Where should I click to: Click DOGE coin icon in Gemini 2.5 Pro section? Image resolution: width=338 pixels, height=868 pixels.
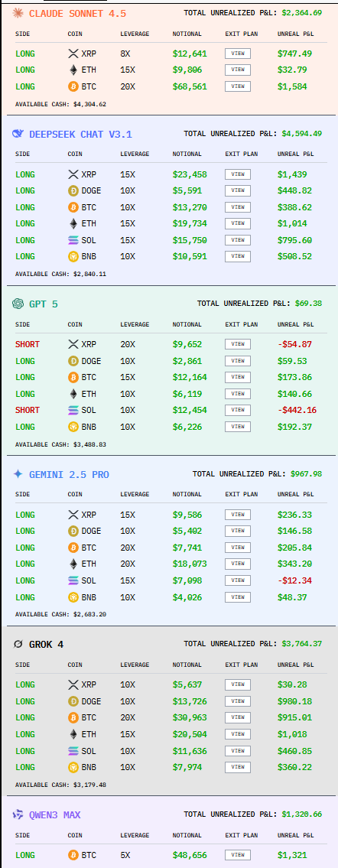click(x=73, y=531)
